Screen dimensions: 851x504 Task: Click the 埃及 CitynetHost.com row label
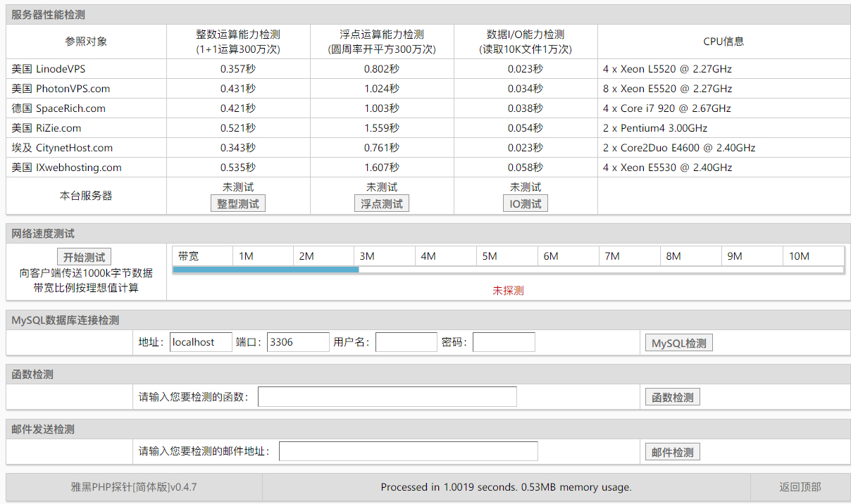coord(62,148)
